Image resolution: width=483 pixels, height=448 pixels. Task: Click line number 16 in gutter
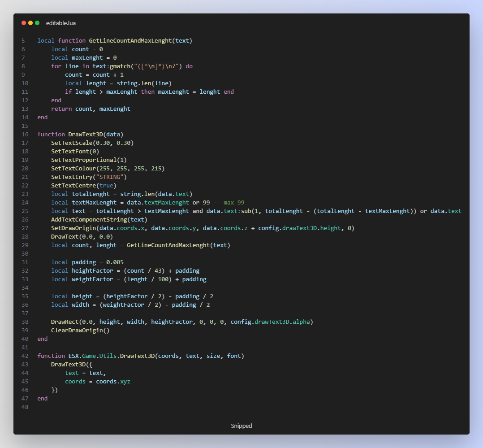point(25,134)
